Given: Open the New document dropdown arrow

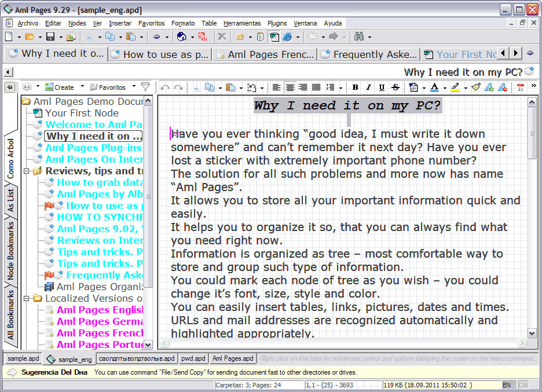Looking at the screenshot, I should (x=19, y=37).
